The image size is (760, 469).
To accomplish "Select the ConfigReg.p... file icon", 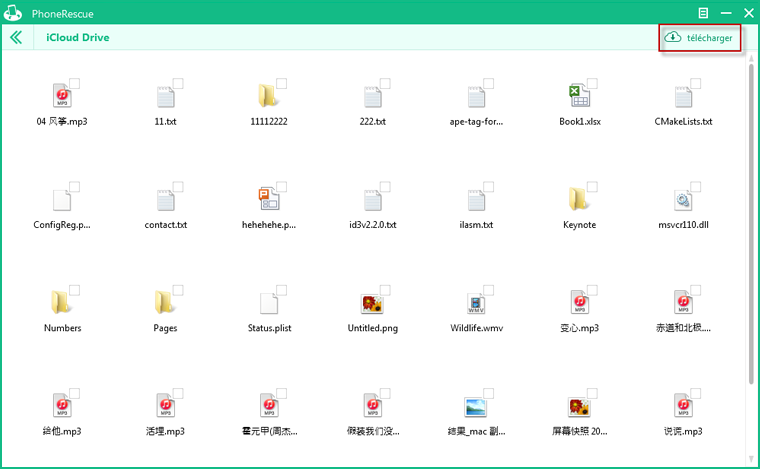I will click(62, 199).
